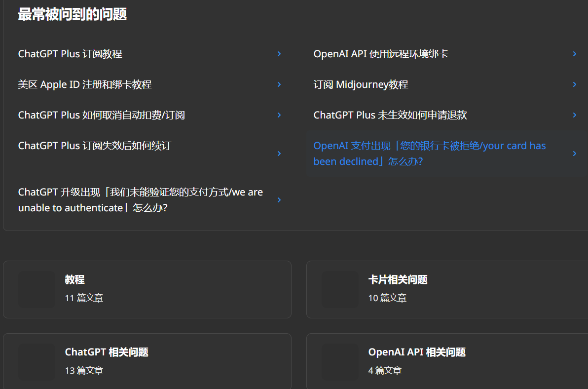Screen dimensions: 588x389
Task: Click the arrow beside "unable to authenticate" question
Action: coord(279,200)
